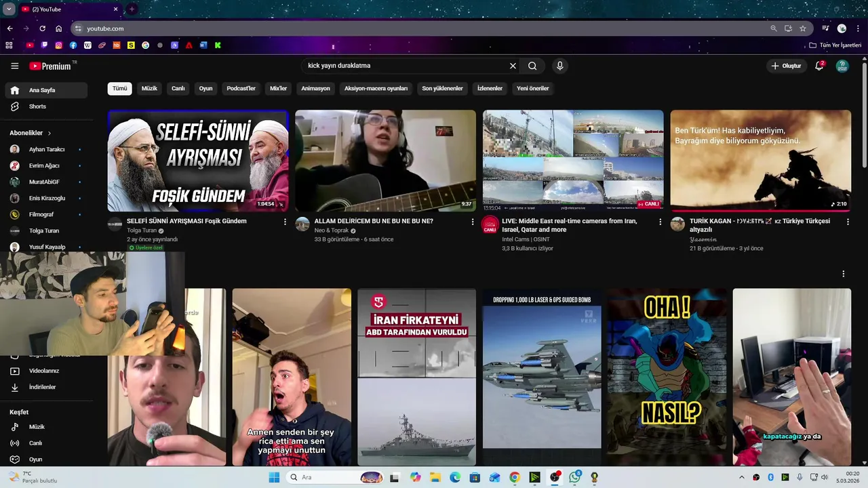The height and width of the screenshot is (488, 868).
Task: Open Shorts shelf three-dot menu
Action: 844,274
